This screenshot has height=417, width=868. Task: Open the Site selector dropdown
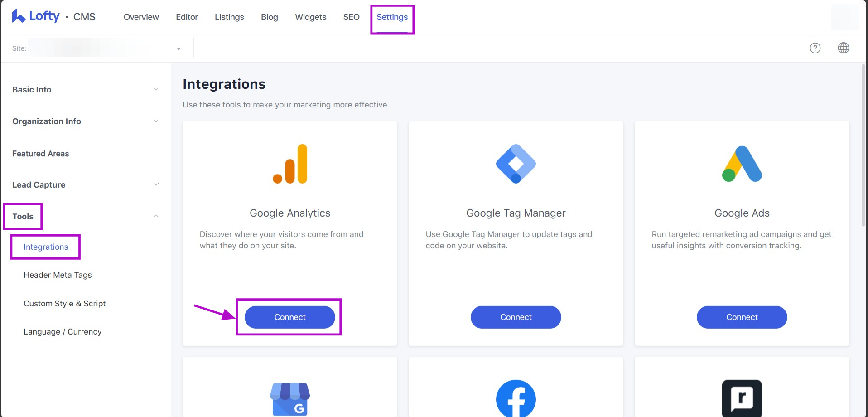tap(178, 48)
